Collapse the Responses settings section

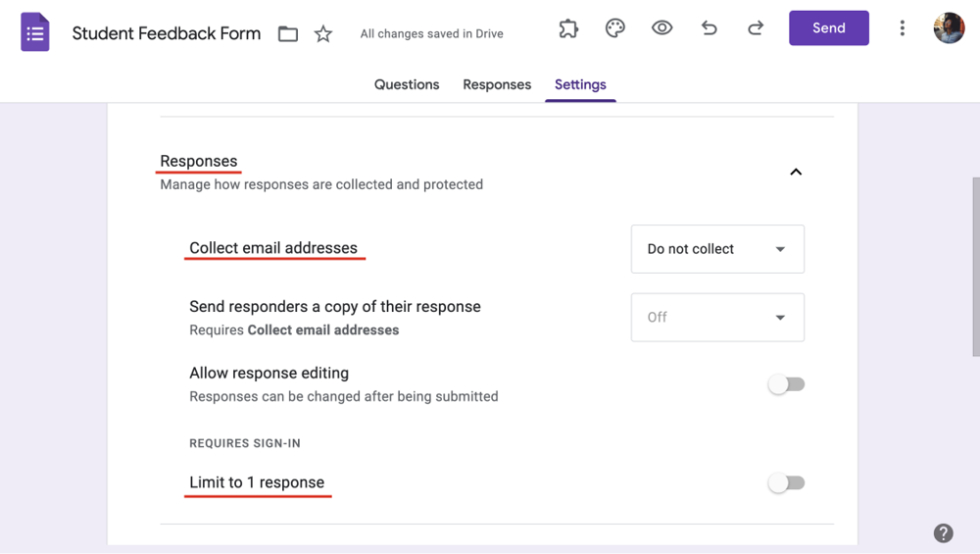pyautogui.click(x=796, y=172)
